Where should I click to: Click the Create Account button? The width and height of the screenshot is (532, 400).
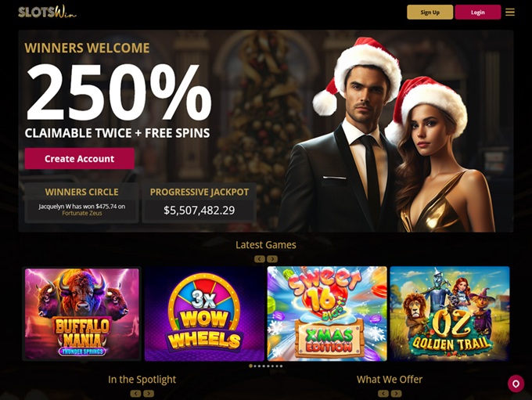(x=79, y=159)
